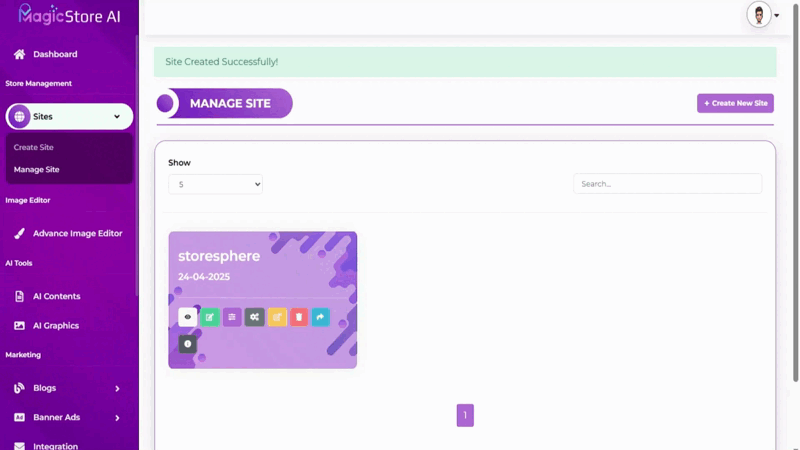Click the 24-04-2025 date text
The height and width of the screenshot is (450, 800).
204,277
